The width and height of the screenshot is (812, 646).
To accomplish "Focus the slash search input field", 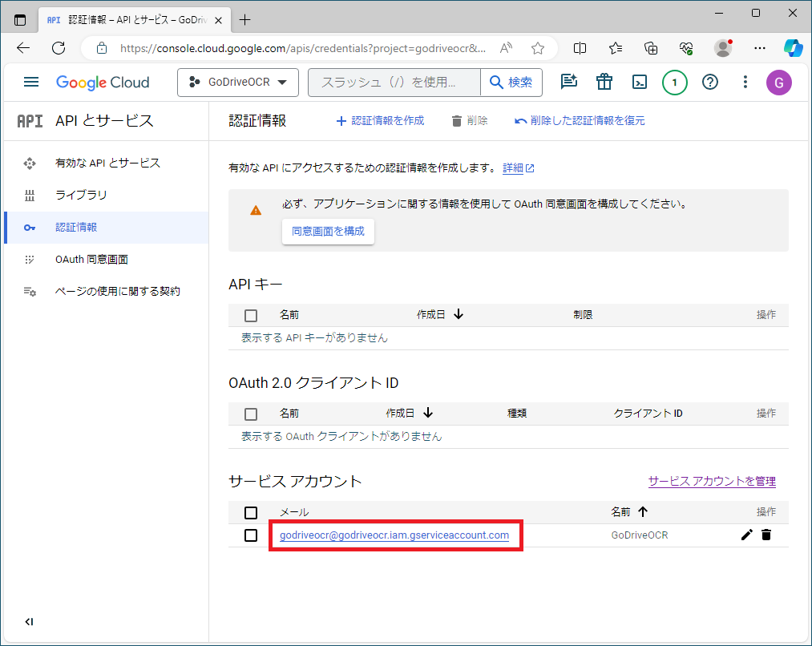I will click(394, 83).
